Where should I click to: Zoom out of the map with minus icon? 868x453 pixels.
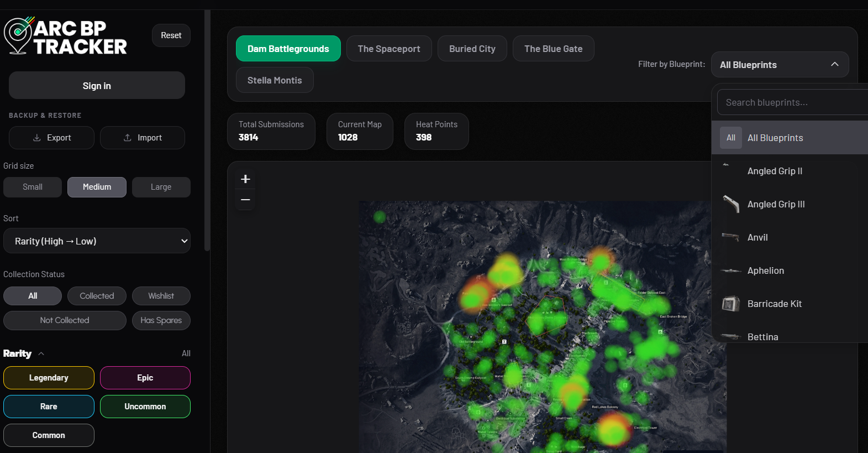coord(246,200)
